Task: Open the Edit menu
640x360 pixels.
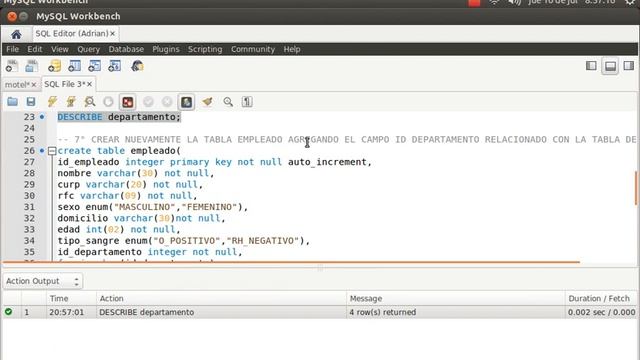Action: point(35,49)
